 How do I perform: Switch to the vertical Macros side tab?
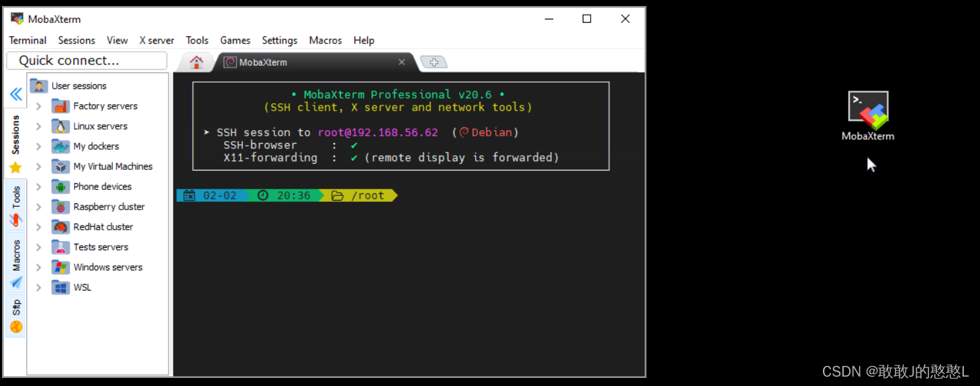pyautogui.click(x=15, y=262)
